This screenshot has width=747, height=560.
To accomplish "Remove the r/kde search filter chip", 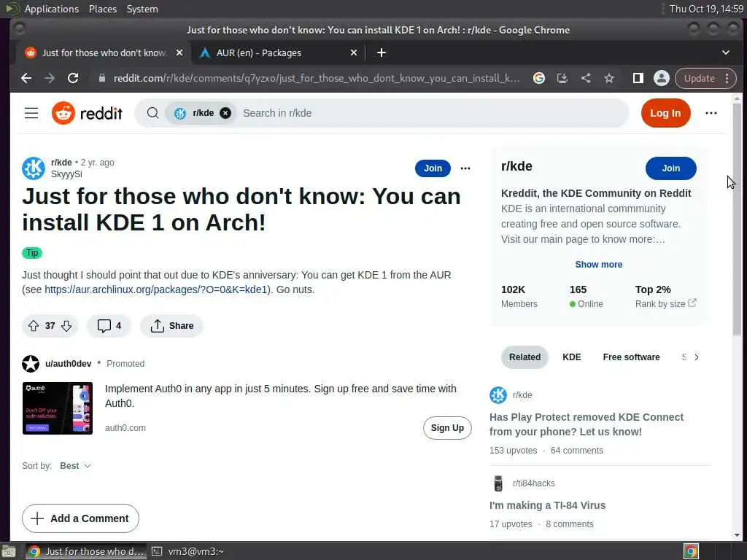I will [x=225, y=113].
